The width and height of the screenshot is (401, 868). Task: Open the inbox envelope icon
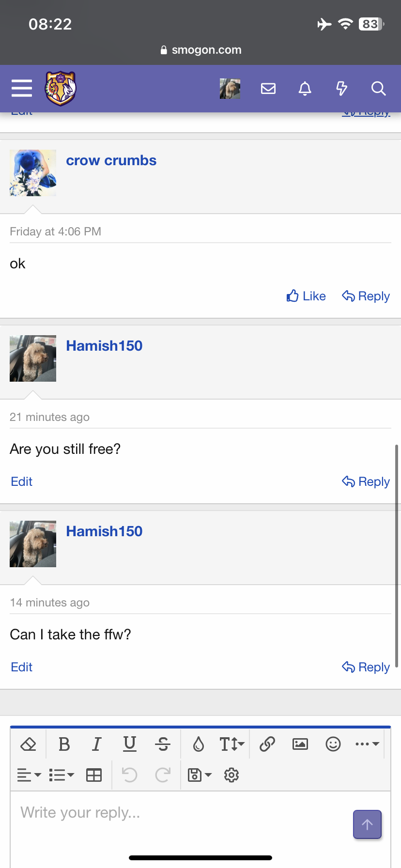tap(268, 88)
